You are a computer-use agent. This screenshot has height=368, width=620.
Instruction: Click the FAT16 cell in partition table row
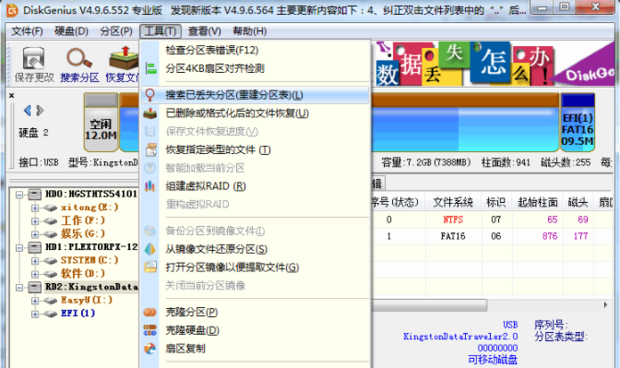click(x=453, y=236)
